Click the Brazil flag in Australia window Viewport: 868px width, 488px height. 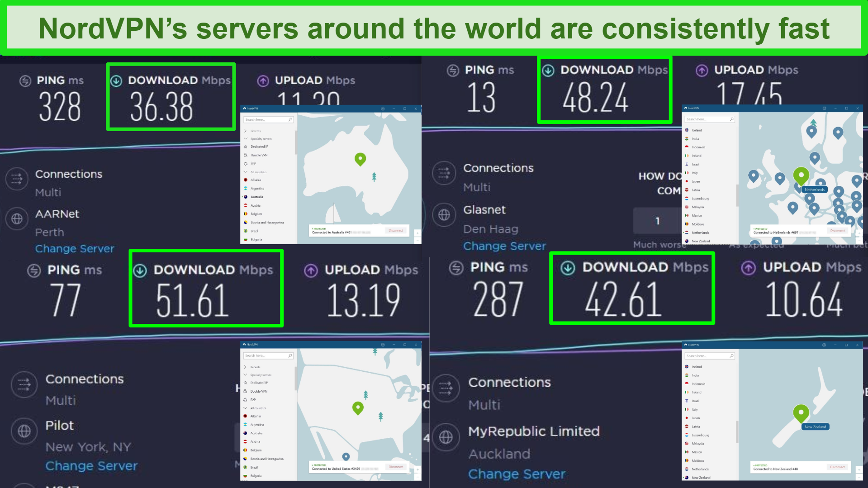[246, 231]
